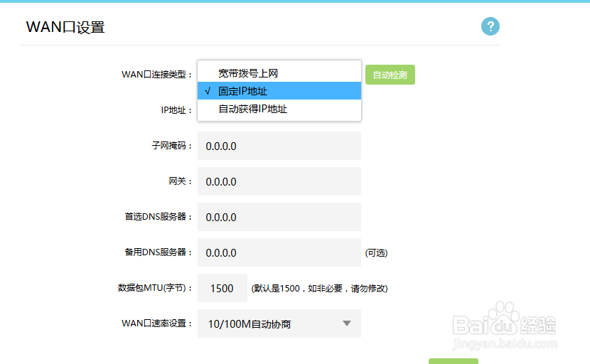Open the WAN口速率设置 dropdown
This screenshot has height=364, width=590.
pos(279,323)
